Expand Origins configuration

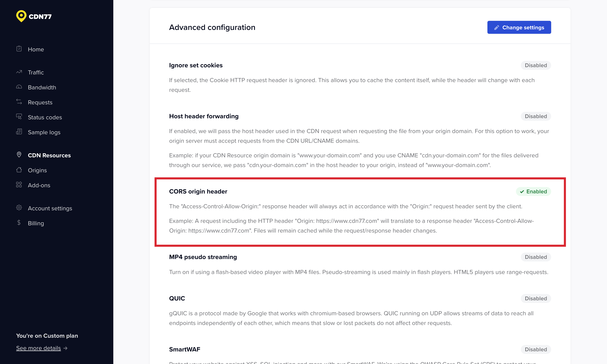(37, 170)
